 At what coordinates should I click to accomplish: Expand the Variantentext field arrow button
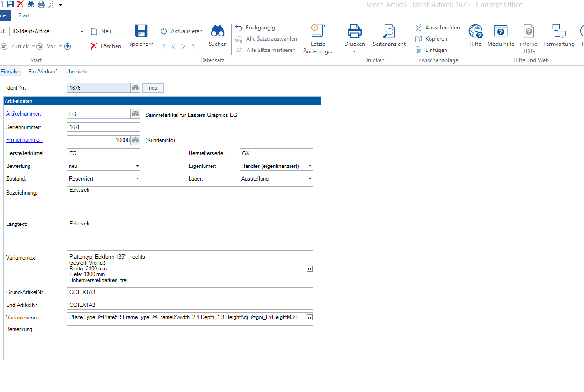(x=309, y=269)
